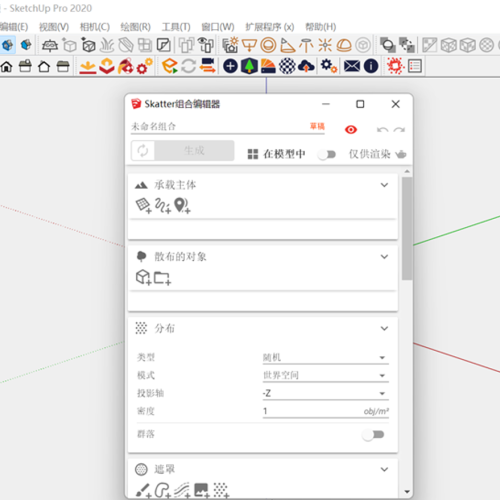Click the Skatter panel vertical scrollbar thumb
Screen dimensions: 500x500
coord(407,229)
